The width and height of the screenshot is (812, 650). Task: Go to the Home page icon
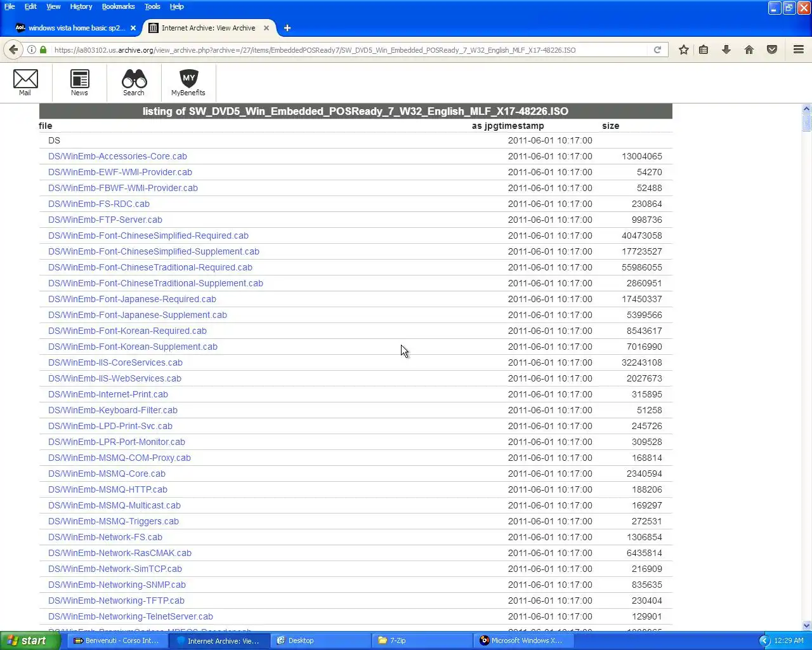[749, 50]
